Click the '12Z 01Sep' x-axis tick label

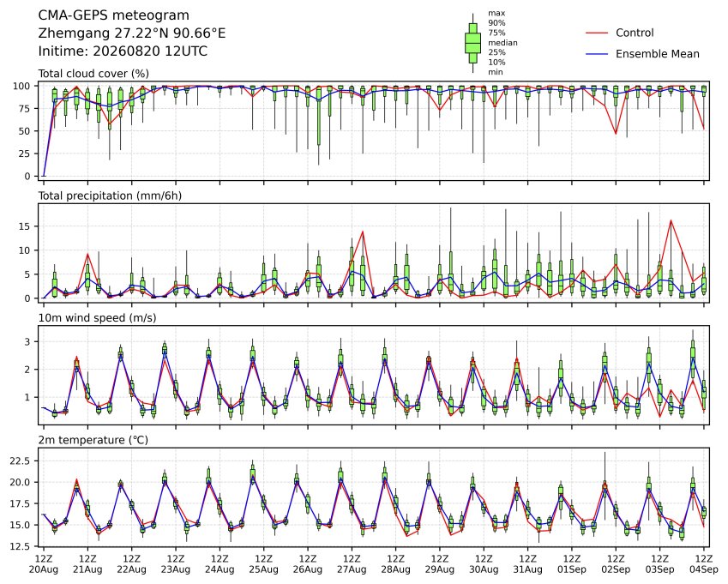pyautogui.click(x=572, y=563)
